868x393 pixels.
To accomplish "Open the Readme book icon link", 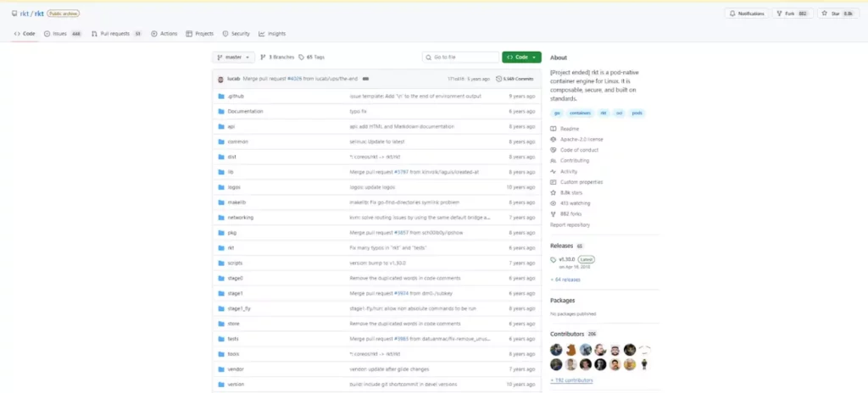I will tap(553, 129).
